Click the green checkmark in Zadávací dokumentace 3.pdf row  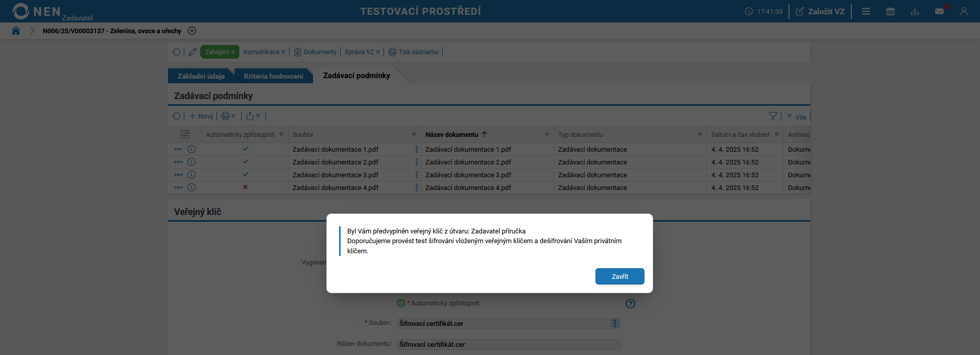pyautogui.click(x=246, y=174)
